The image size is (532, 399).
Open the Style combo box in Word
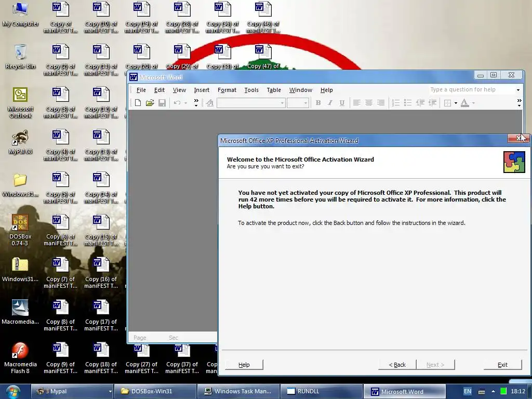pos(251,103)
